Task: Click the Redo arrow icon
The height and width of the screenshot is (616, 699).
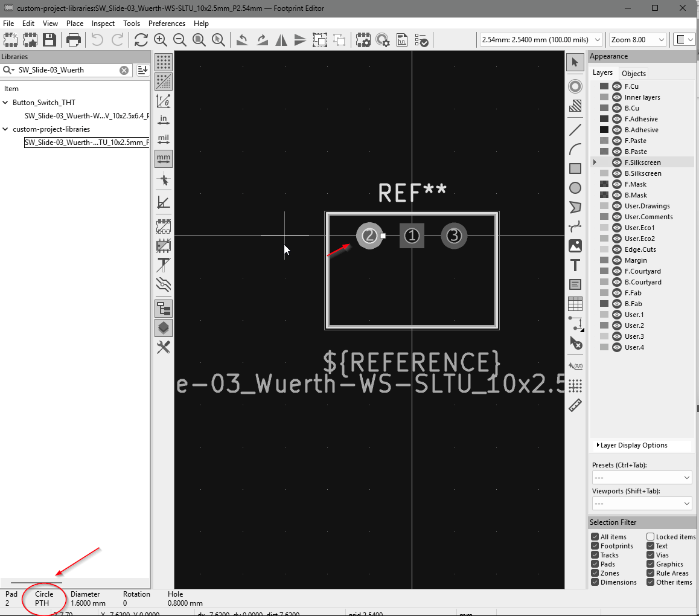Action: click(118, 40)
